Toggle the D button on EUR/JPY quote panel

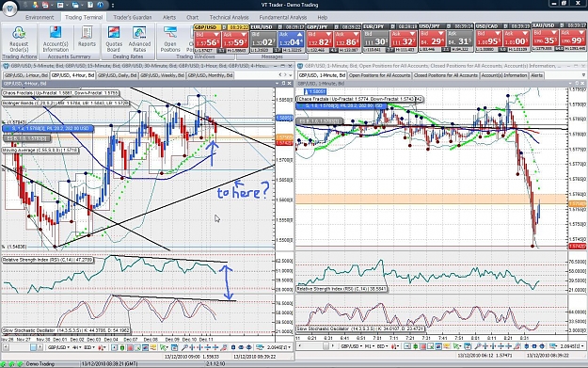pyautogui.click(x=392, y=26)
